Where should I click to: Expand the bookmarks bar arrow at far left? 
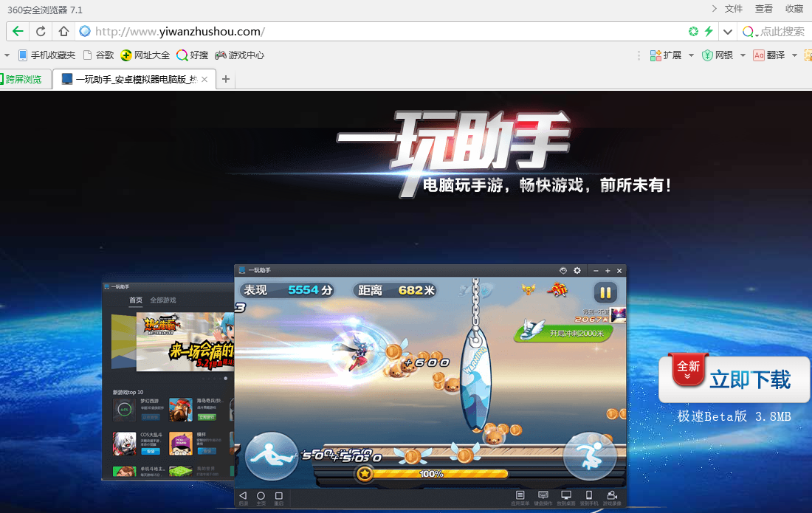tap(7, 55)
